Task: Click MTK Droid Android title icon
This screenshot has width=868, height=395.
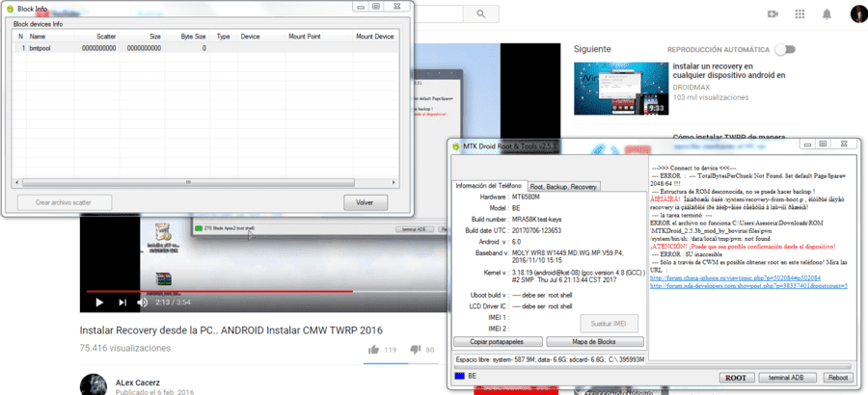Action: tap(455, 146)
